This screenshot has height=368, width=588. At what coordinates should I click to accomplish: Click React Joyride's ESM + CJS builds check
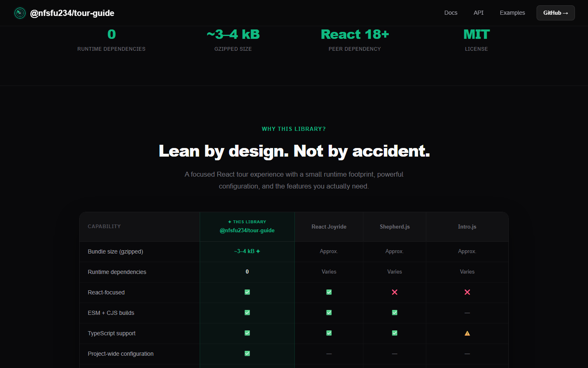329,313
